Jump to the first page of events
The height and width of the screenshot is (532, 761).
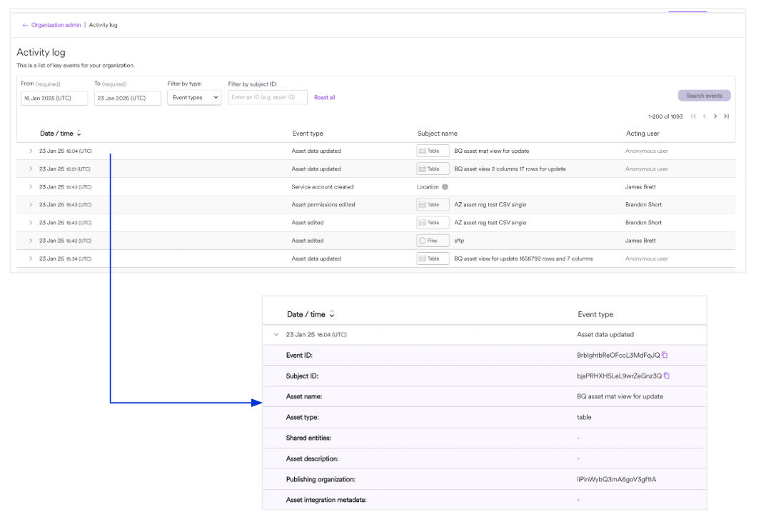click(693, 116)
